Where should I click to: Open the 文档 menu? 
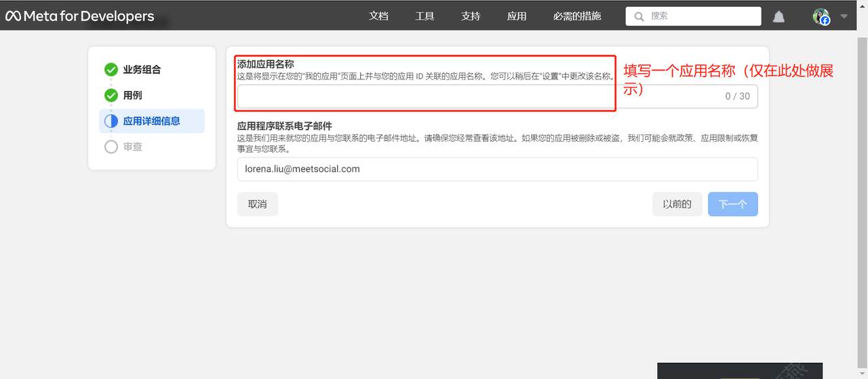(378, 16)
